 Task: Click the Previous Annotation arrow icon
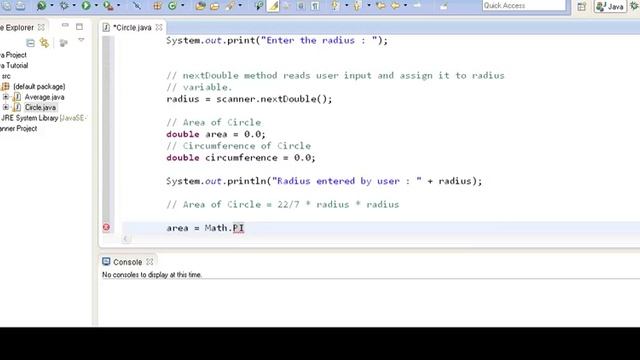357,5
